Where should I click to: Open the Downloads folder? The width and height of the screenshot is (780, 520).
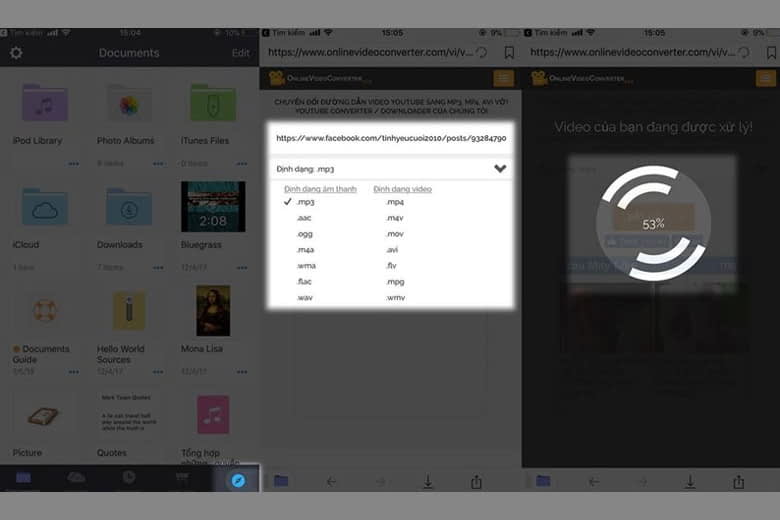[129, 208]
